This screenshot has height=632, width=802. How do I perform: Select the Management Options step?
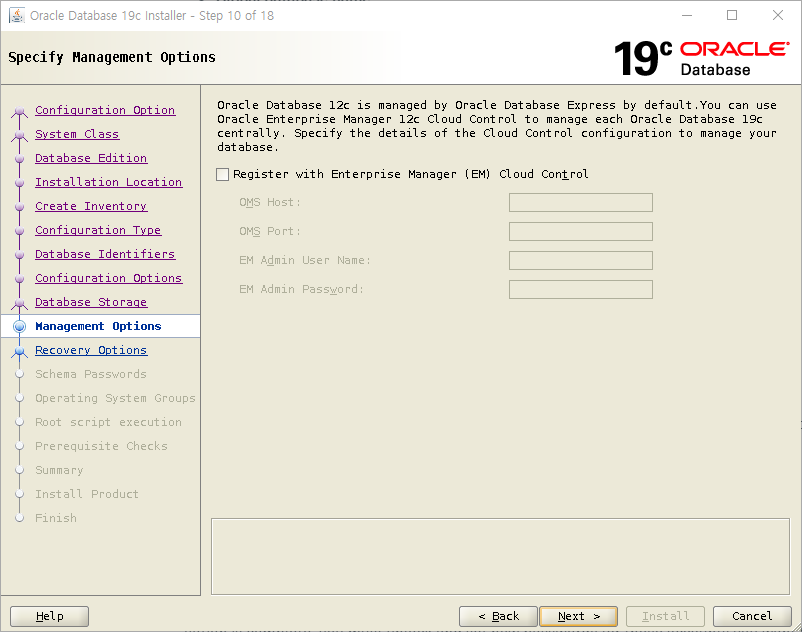pyautogui.click(x=98, y=326)
